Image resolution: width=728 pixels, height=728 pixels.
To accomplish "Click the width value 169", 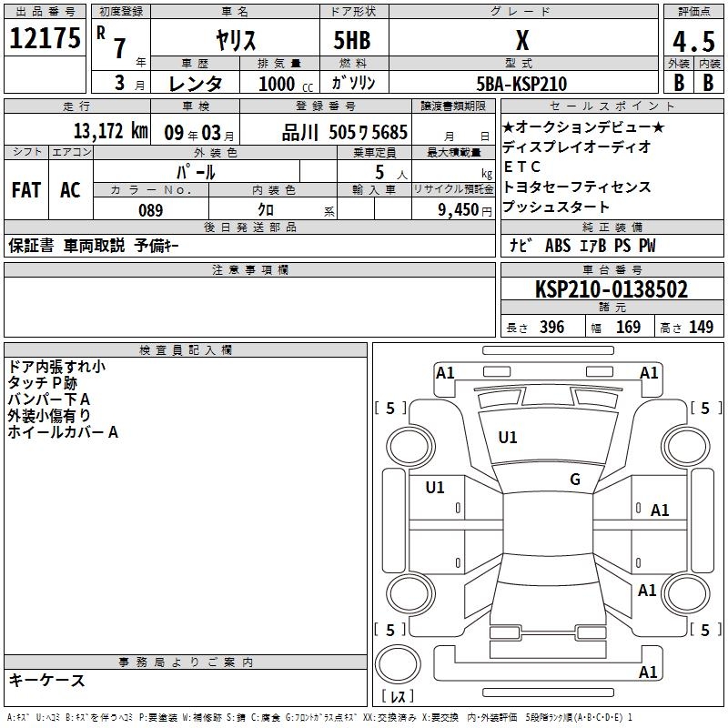I will tap(628, 327).
